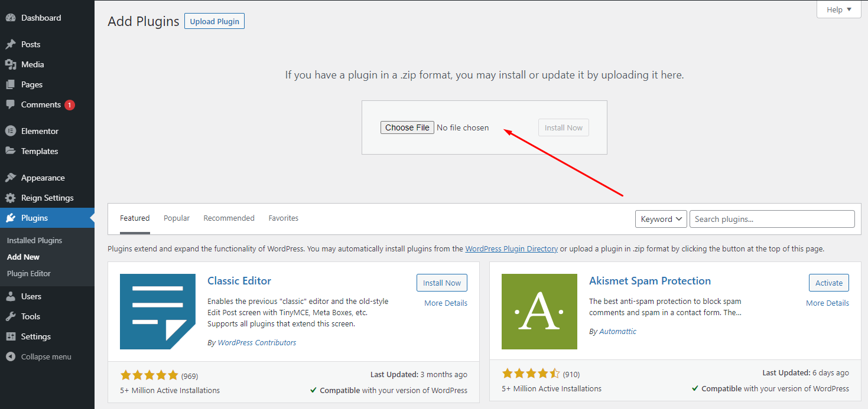This screenshot has width=868, height=409.
Task: Open More Details for Akismet
Action: point(828,303)
